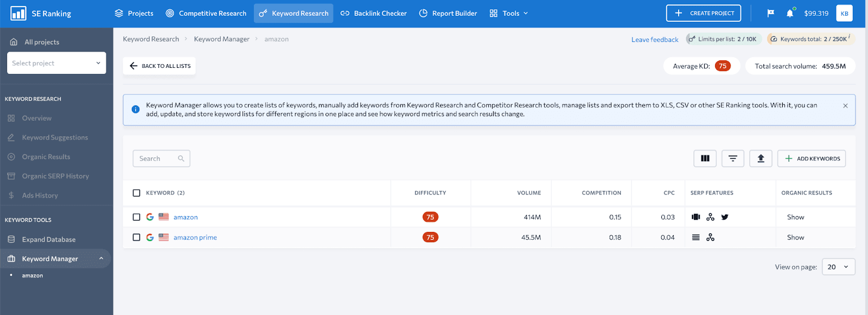Viewport: 868px width, 315px height.
Task: Go to All projects
Action: [42, 42]
